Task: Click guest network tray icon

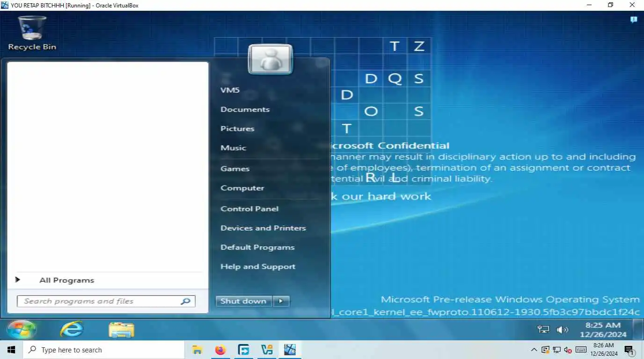Action: (543, 330)
